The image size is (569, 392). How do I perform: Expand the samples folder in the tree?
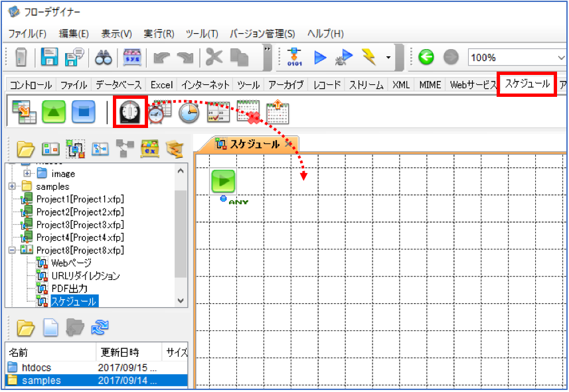click(x=13, y=186)
